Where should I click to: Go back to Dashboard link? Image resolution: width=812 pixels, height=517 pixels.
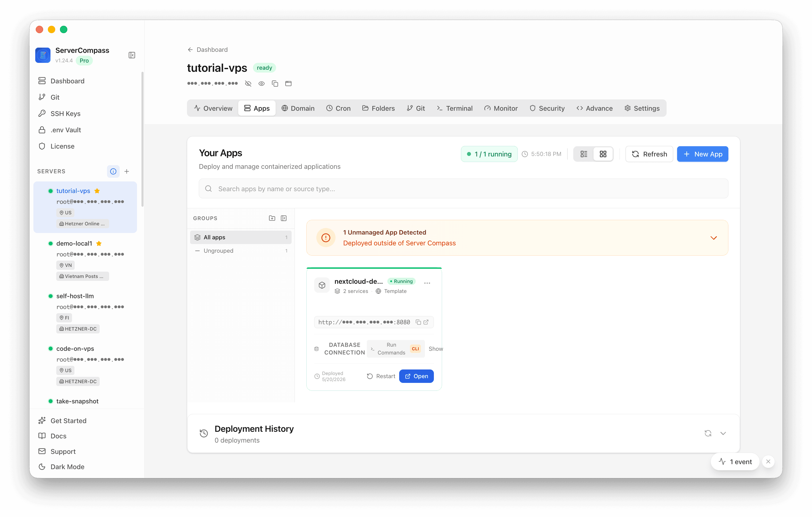pyautogui.click(x=207, y=50)
